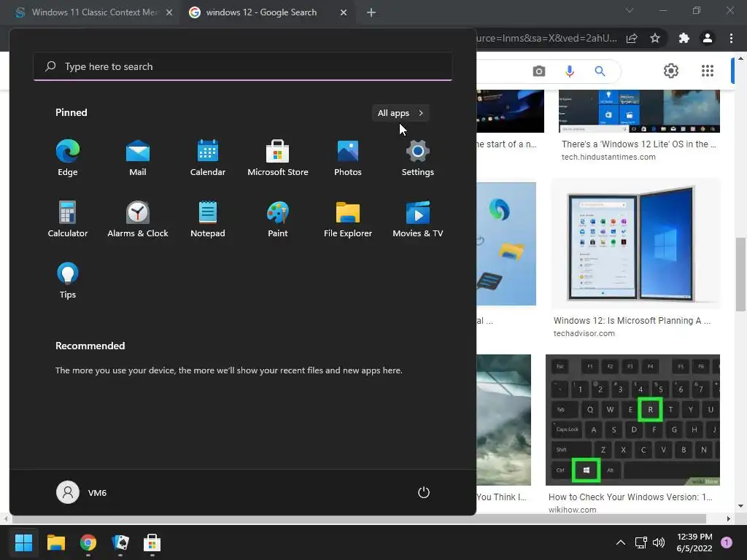Click the Google search magnifier button
The image size is (747, 560).
[600, 71]
